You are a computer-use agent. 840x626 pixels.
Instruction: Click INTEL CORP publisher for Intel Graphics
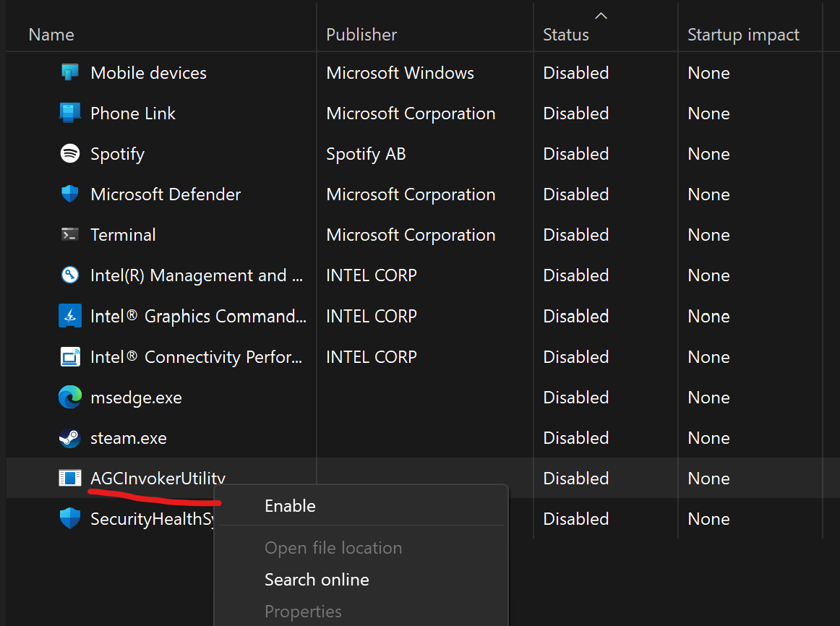pyautogui.click(x=372, y=317)
